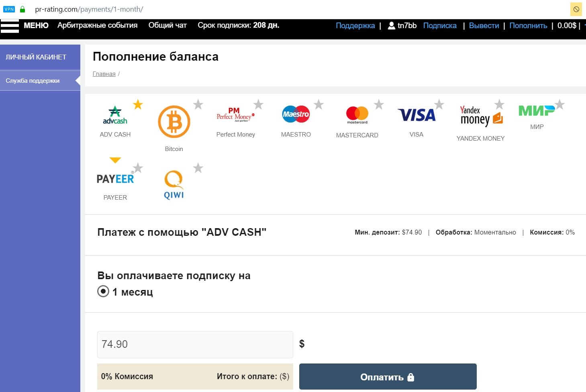This screenshot has height=392, width=586.
Task: Choose the QIWI wallet logo
Action: pos(174,185)
